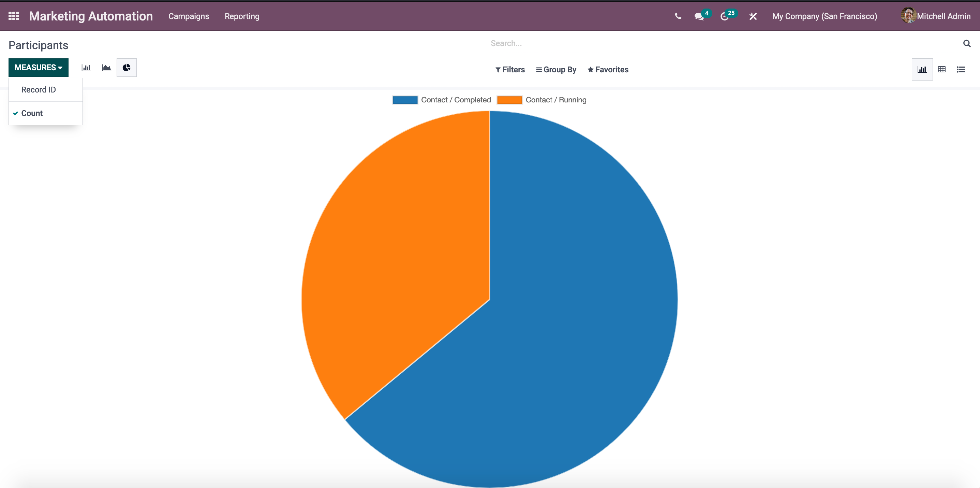Open the Reporting menu
This screenshot has width=980, height=488.
242,16
